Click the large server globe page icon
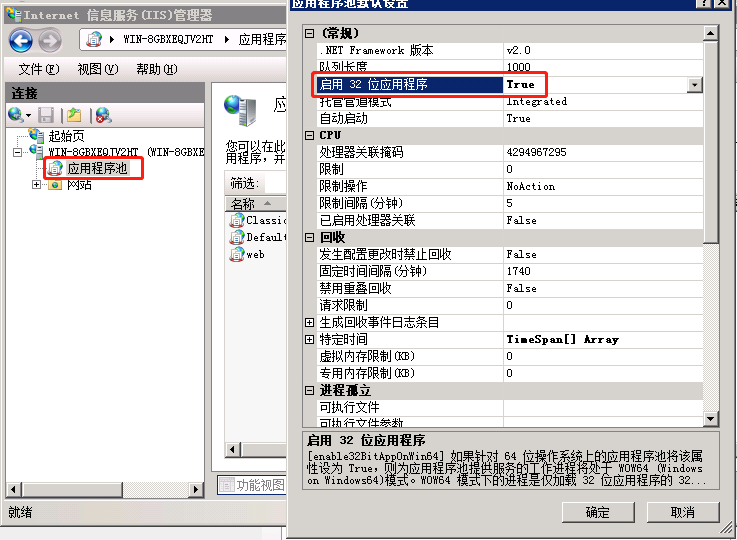This screenshot has height=540, width=737. 240,111
